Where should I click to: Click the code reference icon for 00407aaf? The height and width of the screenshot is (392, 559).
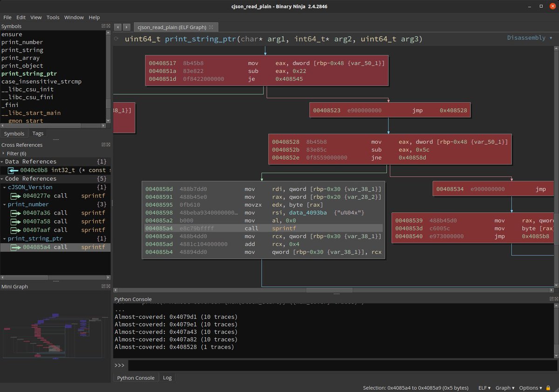tap(16, 230)
